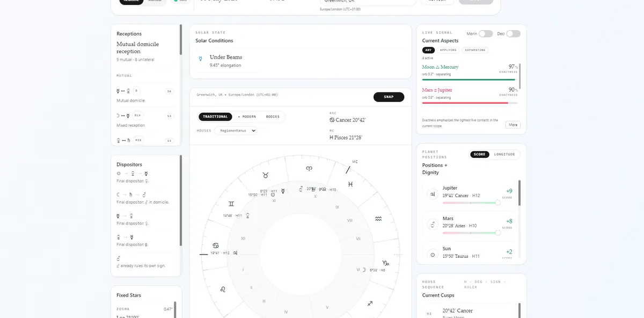Toggle the Morin switch
The height and width of the screenshot is (318, 644).
(x=486, y=34)
